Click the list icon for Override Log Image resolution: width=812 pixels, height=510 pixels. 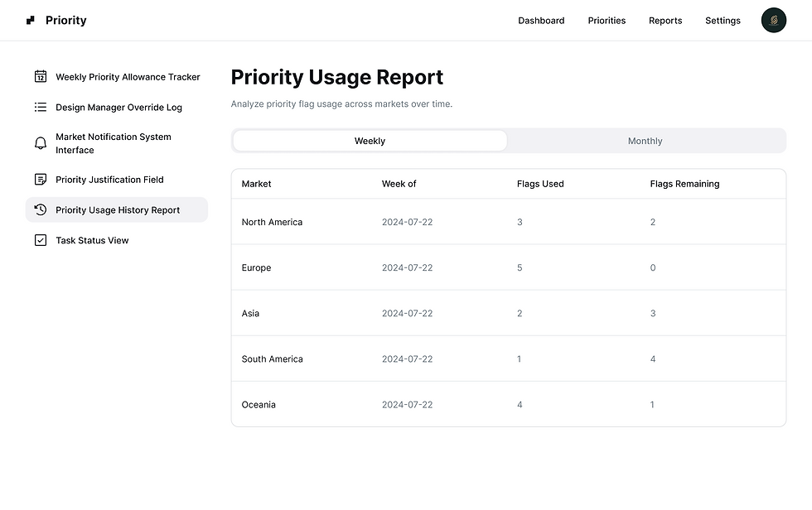point(41,108)
